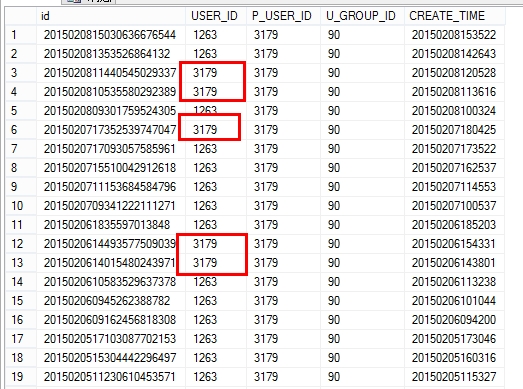523x389 pixels.
Task: Click id cell 2015020717352539747047
Action: coord(110,130)
